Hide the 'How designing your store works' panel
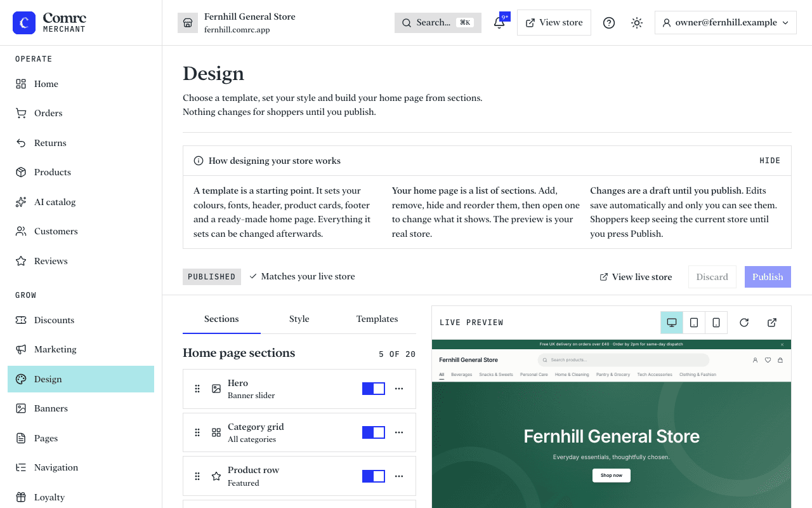812x508 pixels. [x=770, y=161]
